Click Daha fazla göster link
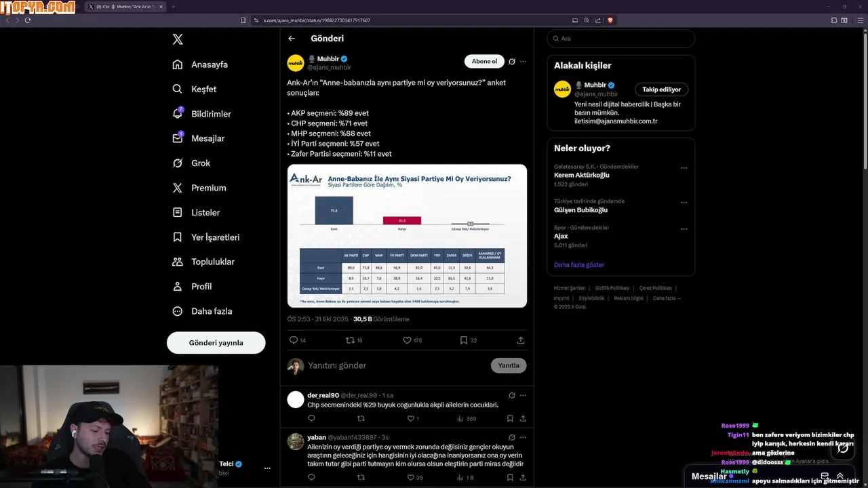Screen dimensions: 868x488 [579, 265]
